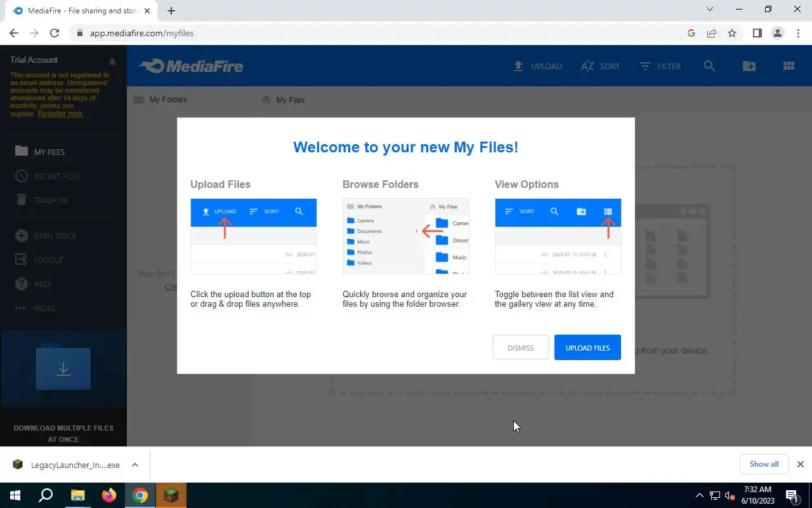
Task: Click the Upload Files tutorial image
Action: coord(253,236)
